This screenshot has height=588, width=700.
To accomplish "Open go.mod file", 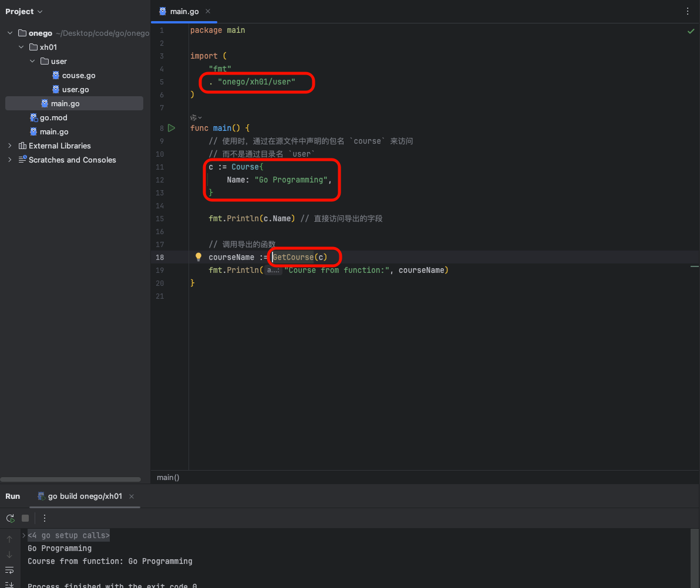I will (53, 117).
